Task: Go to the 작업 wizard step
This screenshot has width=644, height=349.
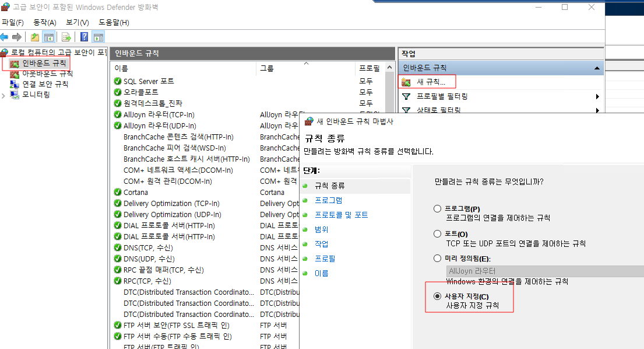Action: tap(322, 244)
